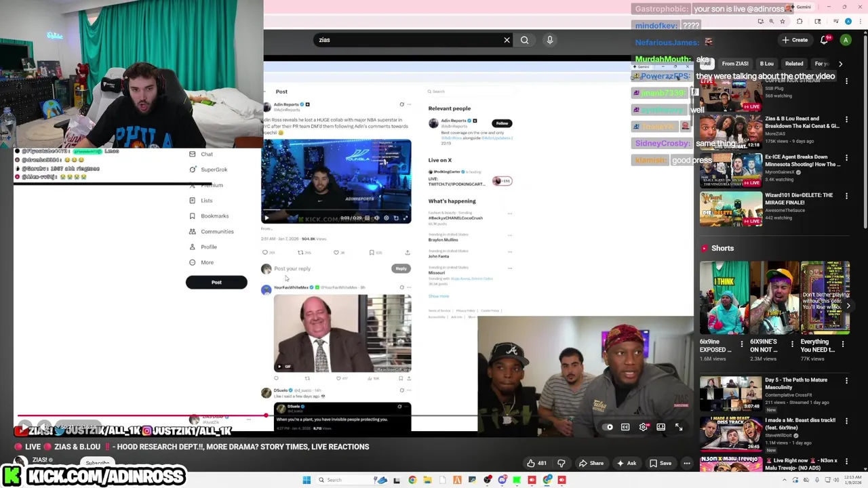The image size is (868, 488).
Task: Open the YouTube account avatar menu
Action: point(846,40)
